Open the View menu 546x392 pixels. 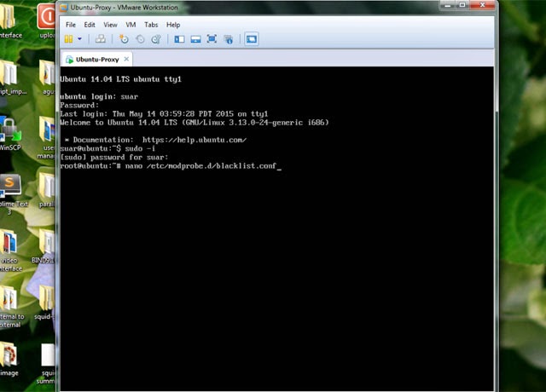click(110, 25)
